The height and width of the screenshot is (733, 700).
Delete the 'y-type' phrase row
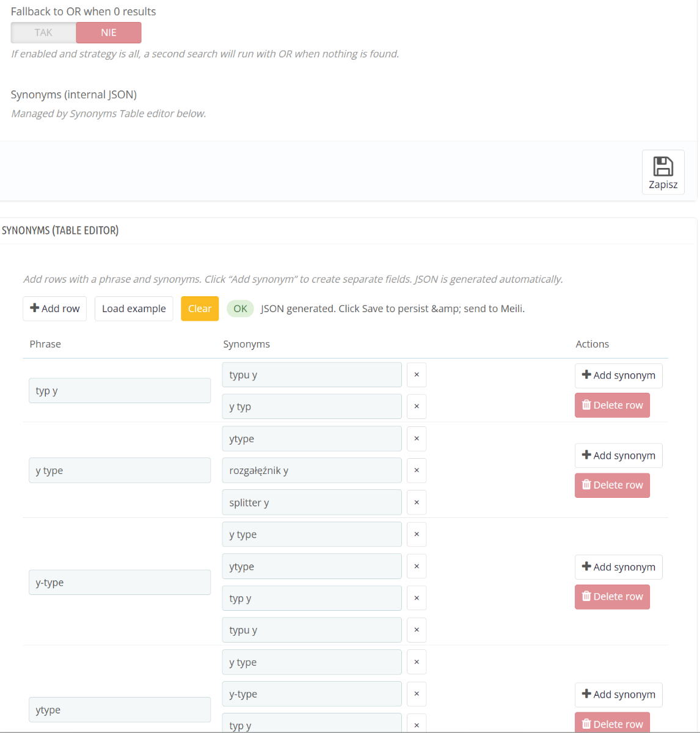pos(612,597)
